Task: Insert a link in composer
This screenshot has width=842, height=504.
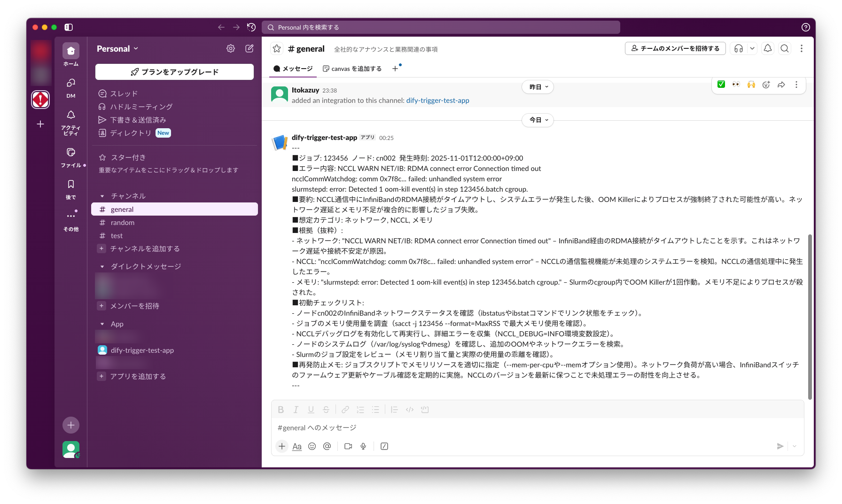Action: 345,410
